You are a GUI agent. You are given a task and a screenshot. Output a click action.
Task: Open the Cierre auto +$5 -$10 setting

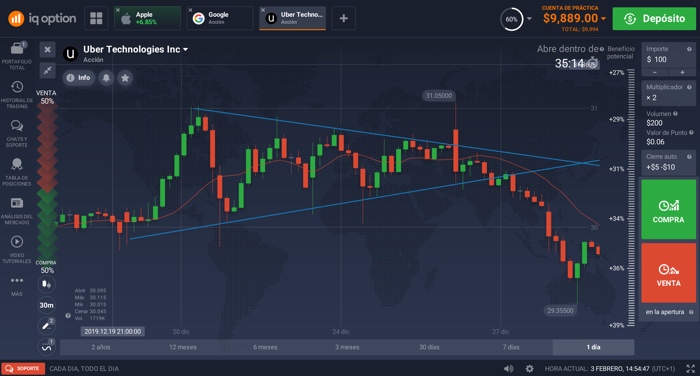click(668, 163)
